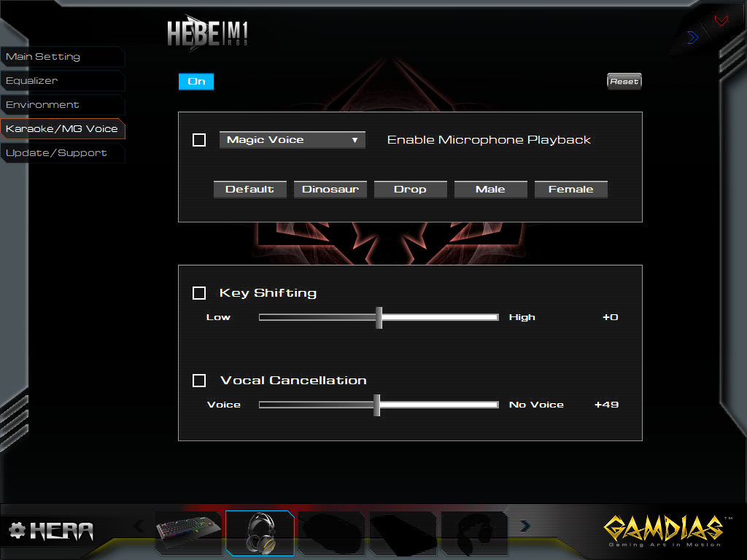747x560 pixels.
Task: Switch to the Equalizer tab
Action: click(x=63, y=80)
